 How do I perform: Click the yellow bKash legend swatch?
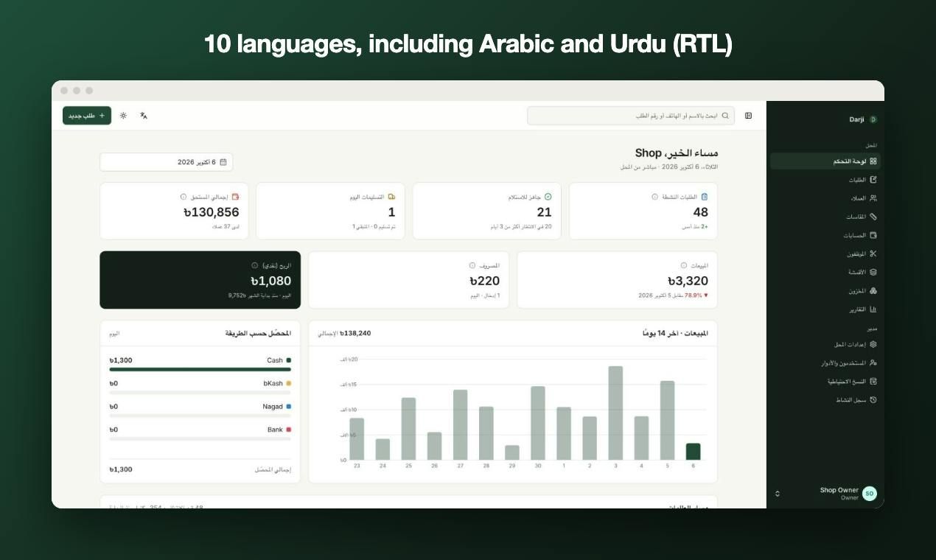click(x=288, y=383)
